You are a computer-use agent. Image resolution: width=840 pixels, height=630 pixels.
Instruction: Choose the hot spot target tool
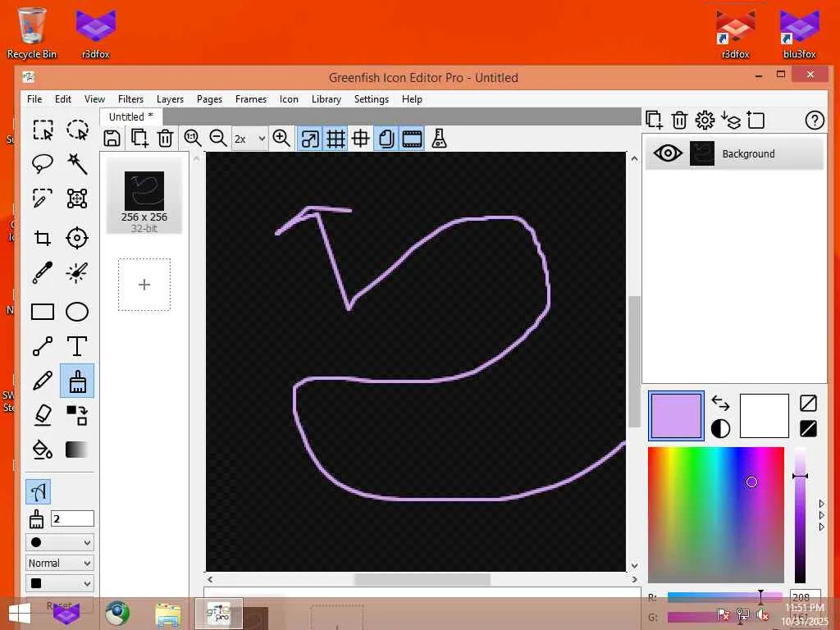click(x=77, y=238)
